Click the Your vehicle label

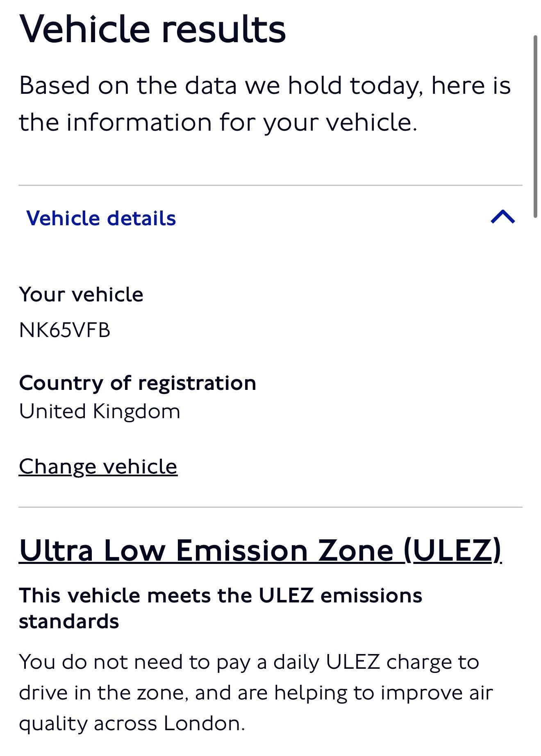click(x=81, y=294)
